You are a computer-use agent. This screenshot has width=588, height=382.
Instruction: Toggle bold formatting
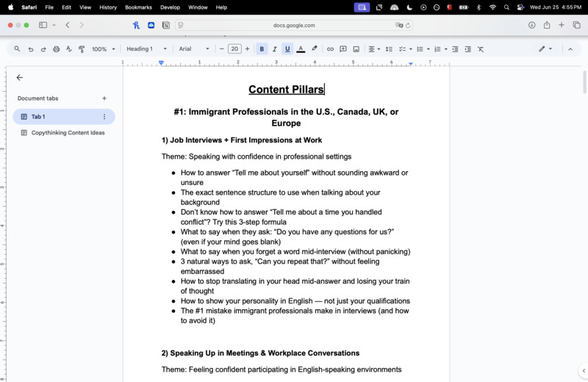coord(262,49)
